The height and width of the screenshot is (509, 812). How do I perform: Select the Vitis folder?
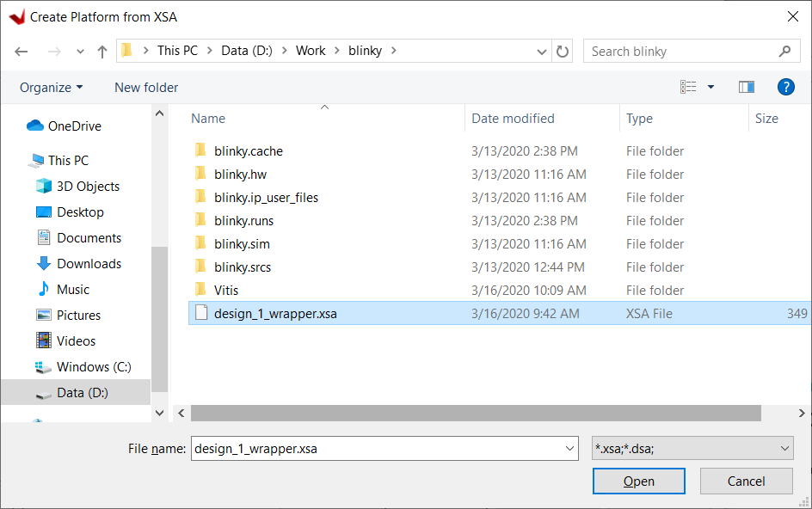(x=226, y=291)
